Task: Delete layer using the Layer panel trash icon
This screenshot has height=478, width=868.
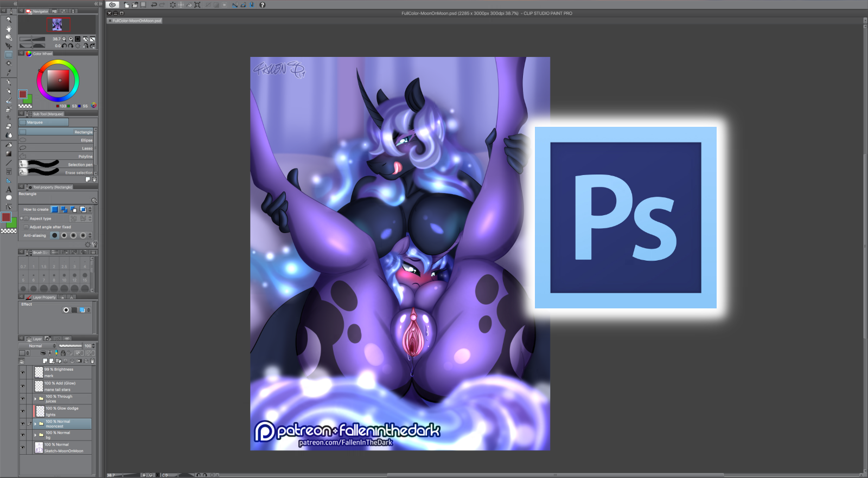Action: [x=92, y=361]
